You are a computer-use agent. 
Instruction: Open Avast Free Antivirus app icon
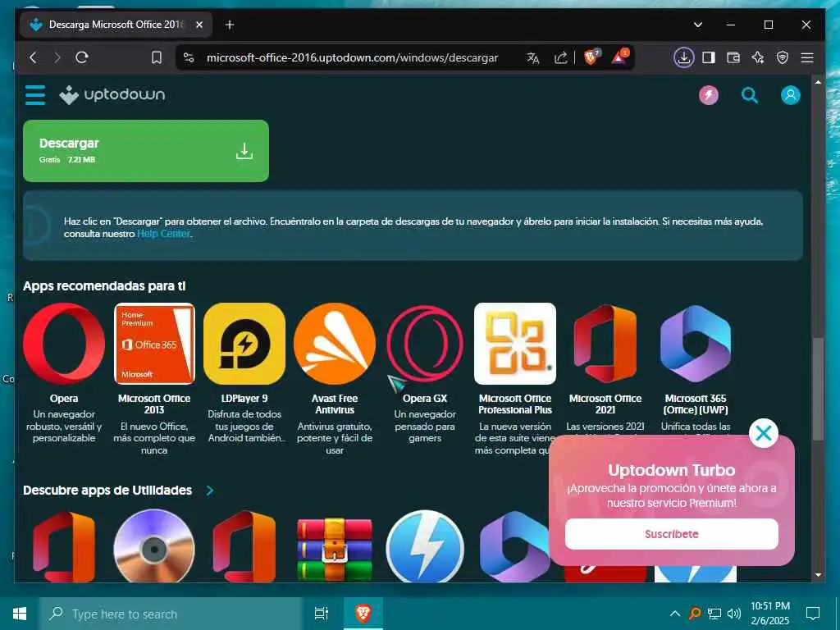(x=335, y=344)
